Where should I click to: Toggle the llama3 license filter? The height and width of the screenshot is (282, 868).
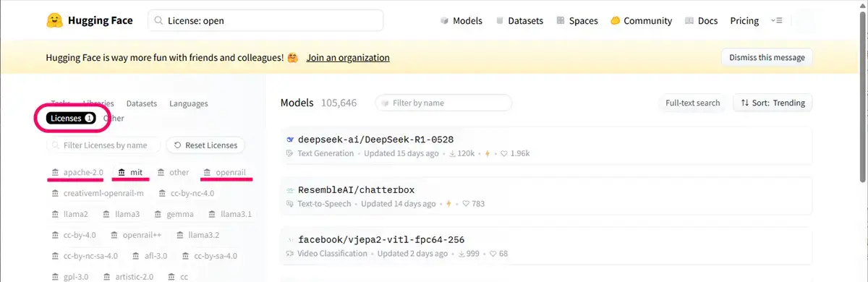coord(121,214)
